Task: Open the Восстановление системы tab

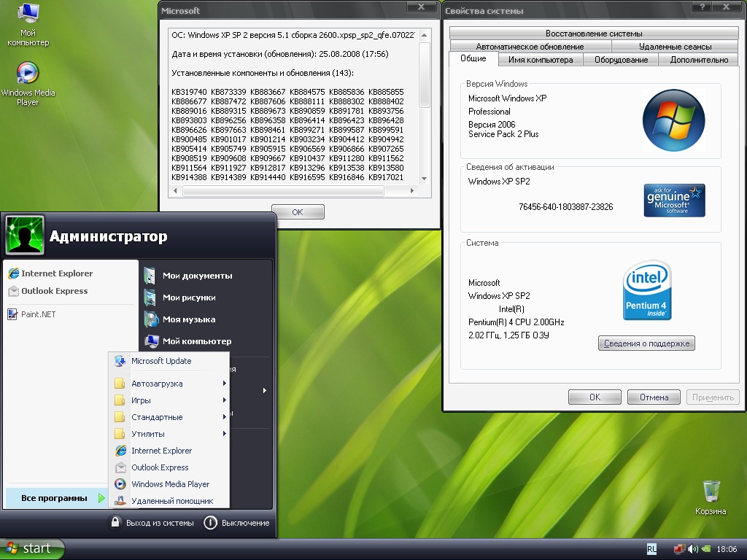Action: coord(594,34)
